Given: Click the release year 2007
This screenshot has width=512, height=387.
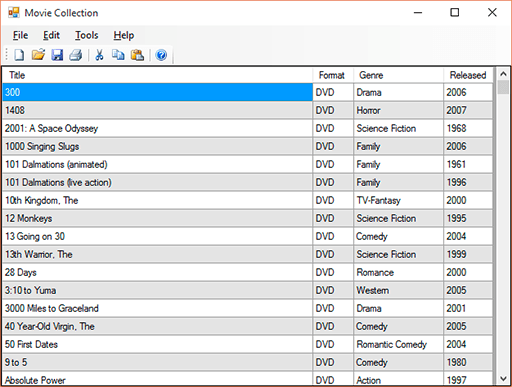Looking at the screenshot, I should (x=468, y=110).
